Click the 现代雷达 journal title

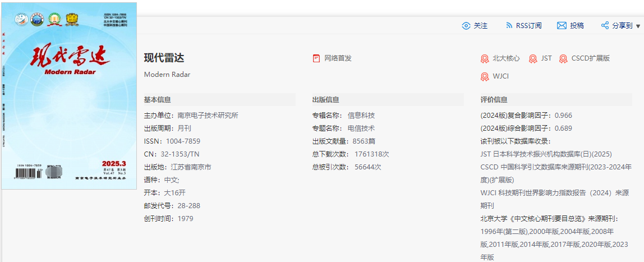coord(164,58)
